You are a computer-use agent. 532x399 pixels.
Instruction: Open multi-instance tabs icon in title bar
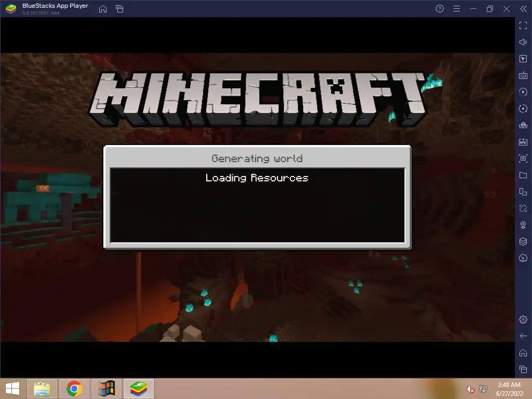pyautogui.click(x=119, y=9)
